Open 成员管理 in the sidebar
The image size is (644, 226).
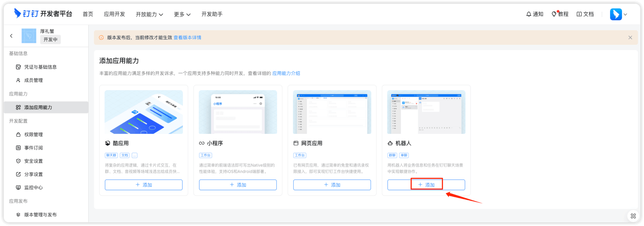[x=46, y=80]
